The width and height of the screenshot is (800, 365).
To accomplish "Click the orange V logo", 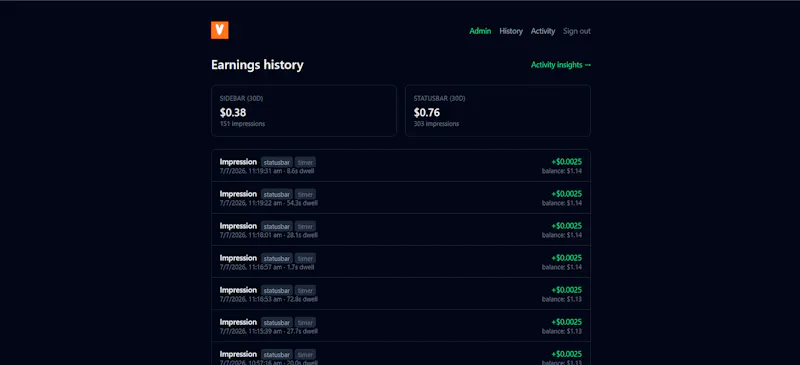I will tap(219, 30).
